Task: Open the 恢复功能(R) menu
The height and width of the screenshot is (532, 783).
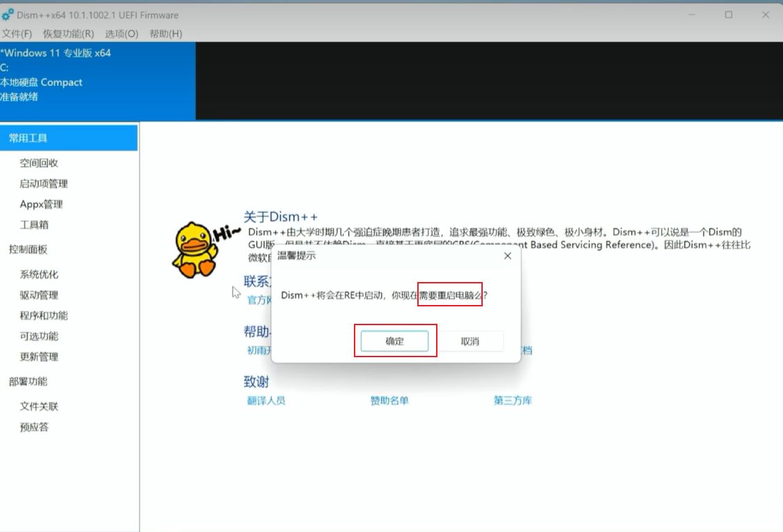Action: pyautogui.click(x=68, y=33)
